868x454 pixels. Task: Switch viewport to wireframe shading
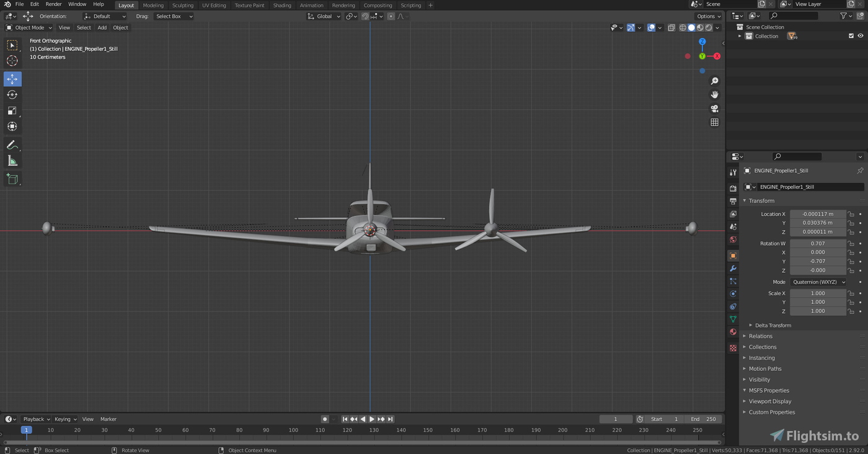683,27
